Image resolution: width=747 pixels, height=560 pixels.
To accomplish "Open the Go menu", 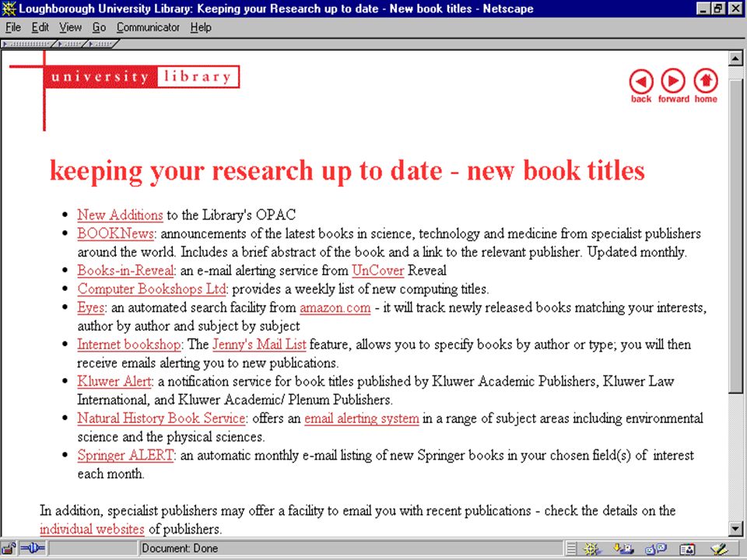I will pyautogui.click(x=99, y=28).
